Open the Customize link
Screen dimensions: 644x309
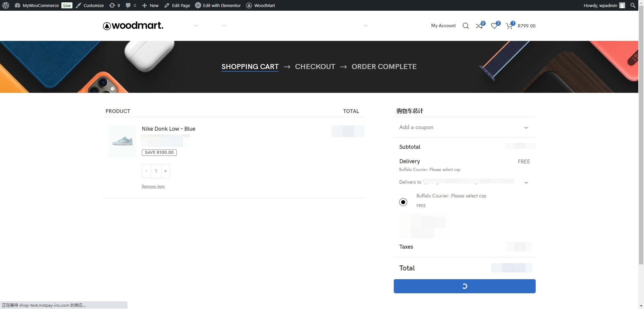click(x=90, y=5)
